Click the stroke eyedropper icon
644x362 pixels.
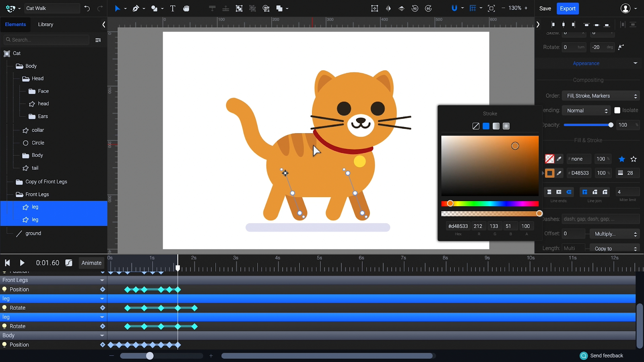(559, 173)
